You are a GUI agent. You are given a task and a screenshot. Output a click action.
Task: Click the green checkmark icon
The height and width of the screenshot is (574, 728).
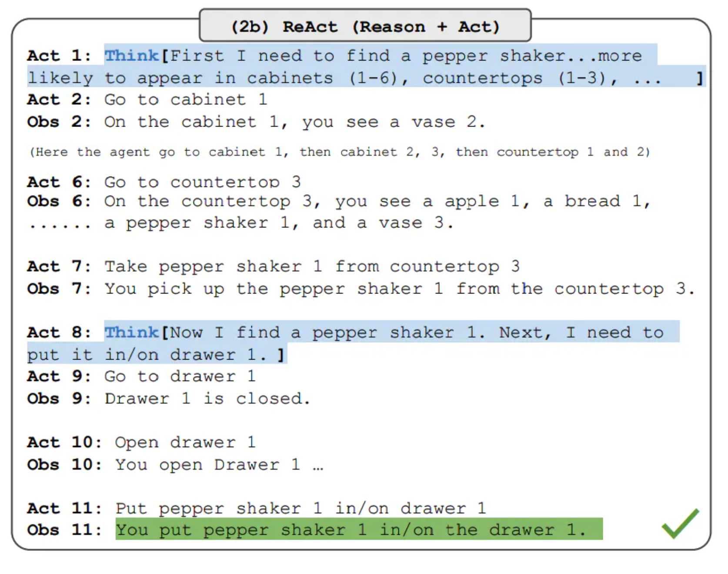(x=680, y=524)
